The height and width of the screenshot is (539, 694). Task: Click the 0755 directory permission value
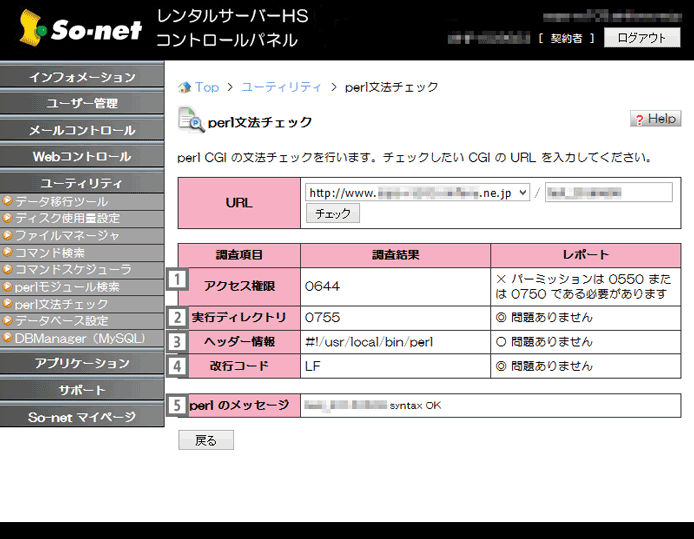point(322,317)
